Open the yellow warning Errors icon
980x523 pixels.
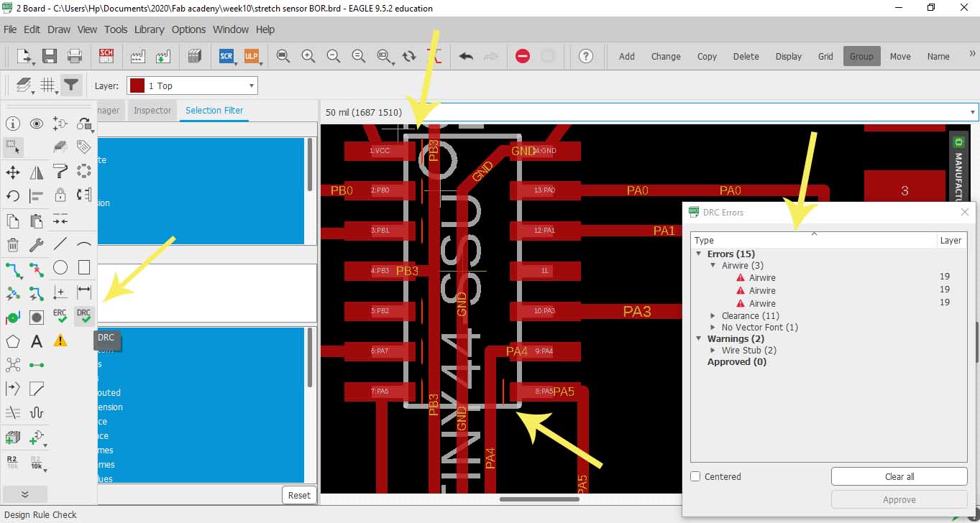[x=60, y=341]
